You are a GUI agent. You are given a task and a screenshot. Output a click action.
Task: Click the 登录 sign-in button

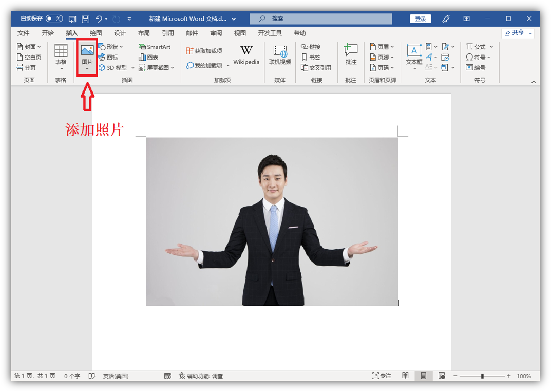point(420,18)
